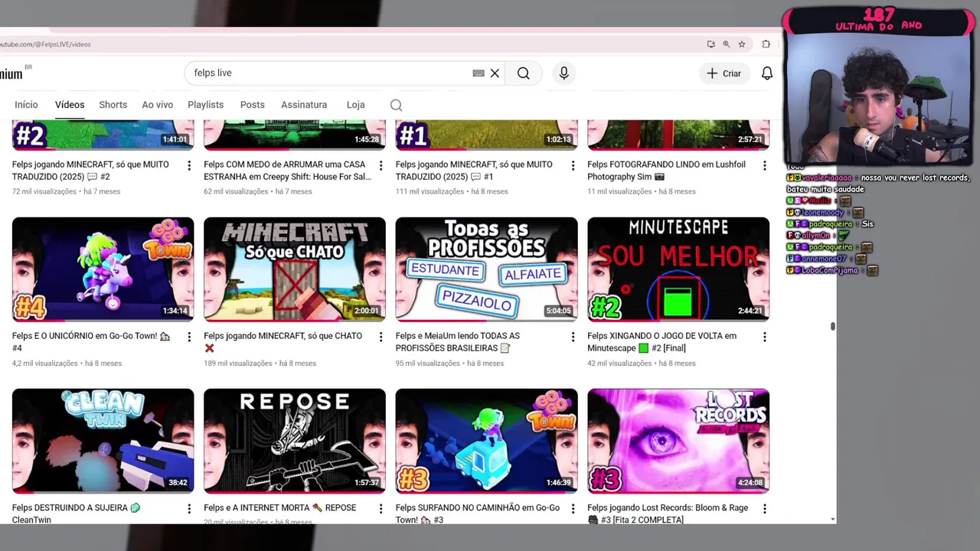Click the magnifier search button

tap(523, 73)
